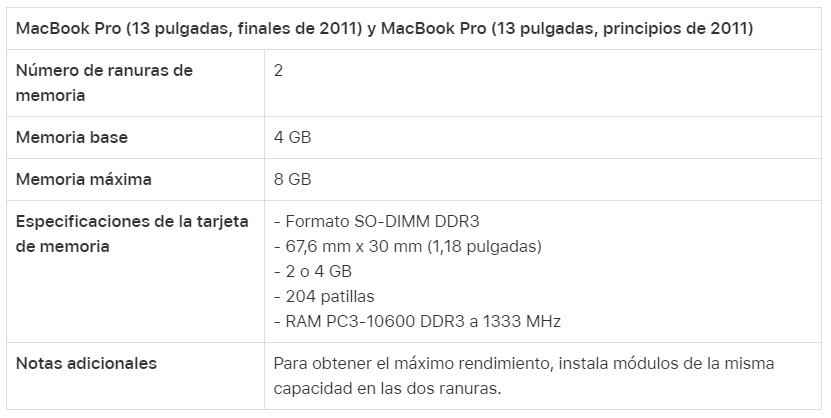
Task: Click the "8 GB" maximum memory value
Action: 292,180
